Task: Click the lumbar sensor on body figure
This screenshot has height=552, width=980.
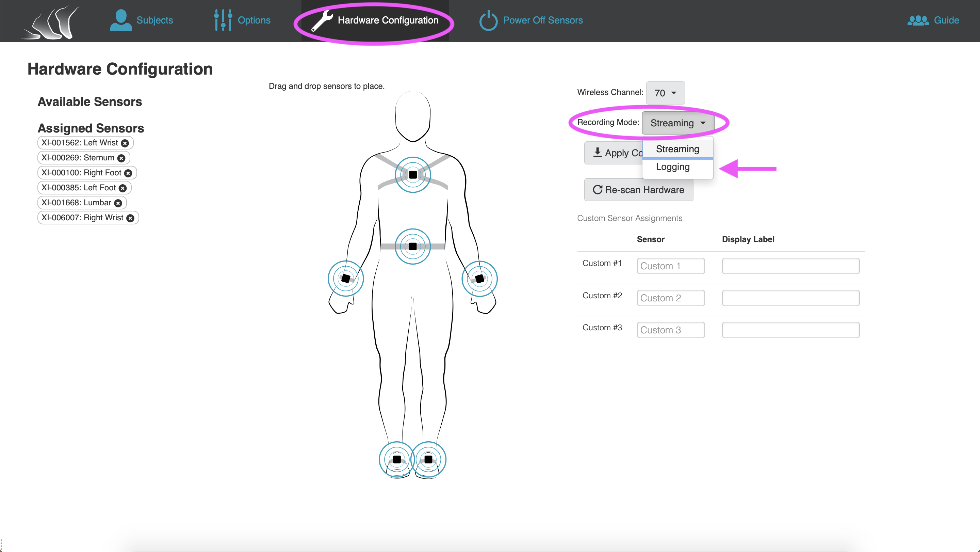Action: 413,246
